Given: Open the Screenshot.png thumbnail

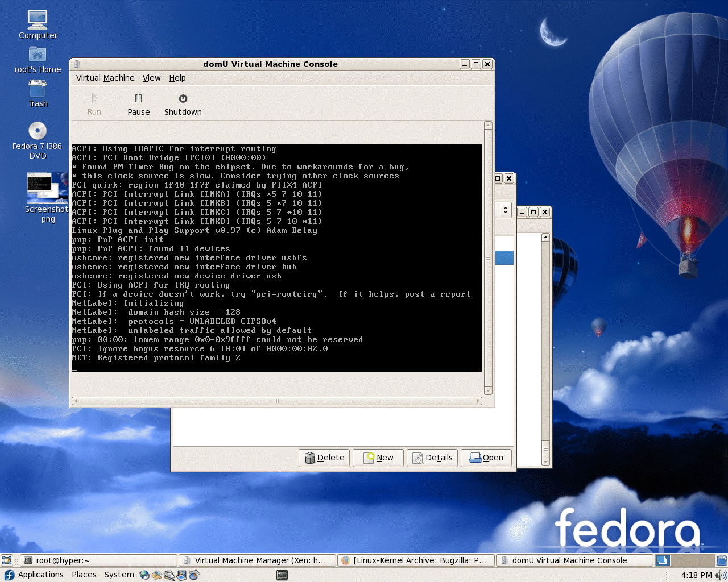Looking at the screenshot, I should click(x=47, y=188).
